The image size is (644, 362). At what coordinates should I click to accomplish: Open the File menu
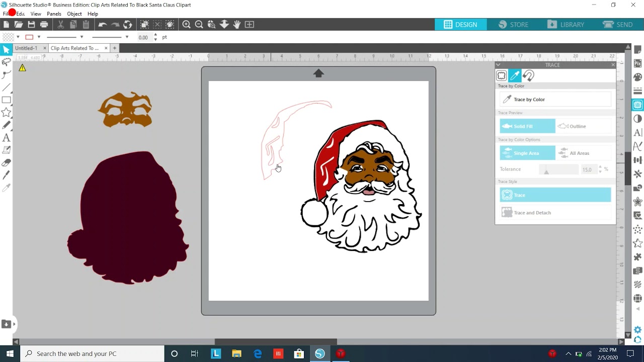6,14
